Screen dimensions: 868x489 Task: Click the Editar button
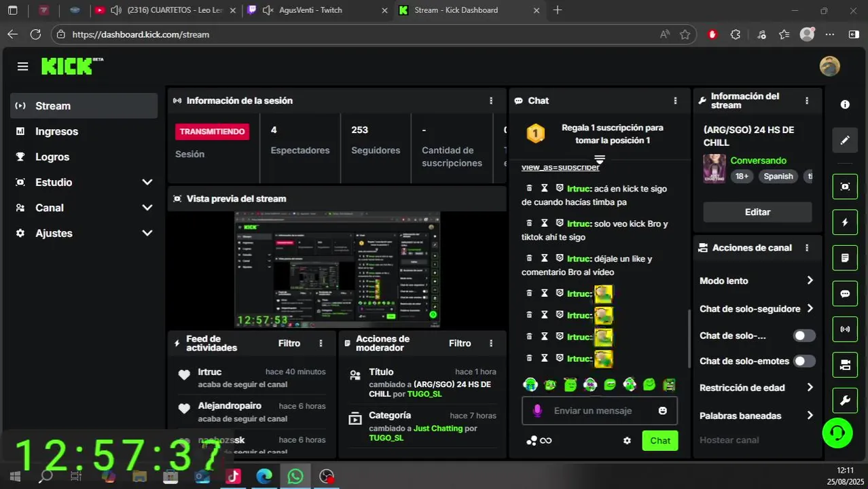click(x=757, y=212)
